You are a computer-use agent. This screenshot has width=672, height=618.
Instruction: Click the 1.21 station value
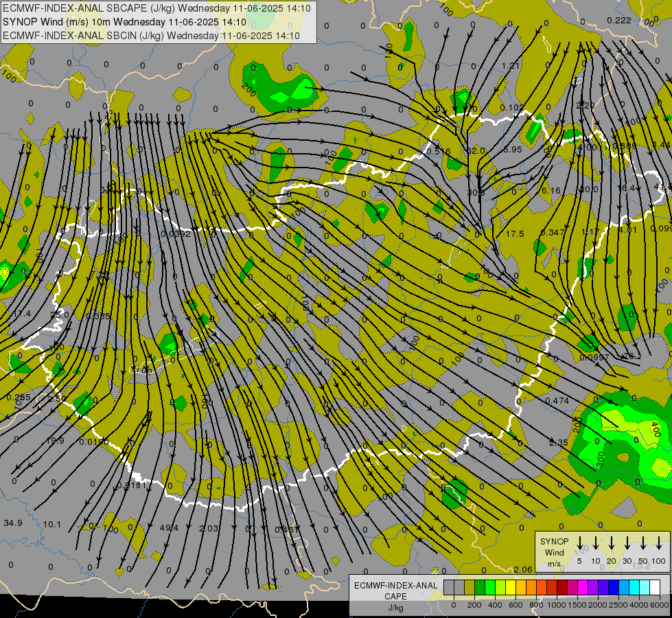click(x=511, y=66)
